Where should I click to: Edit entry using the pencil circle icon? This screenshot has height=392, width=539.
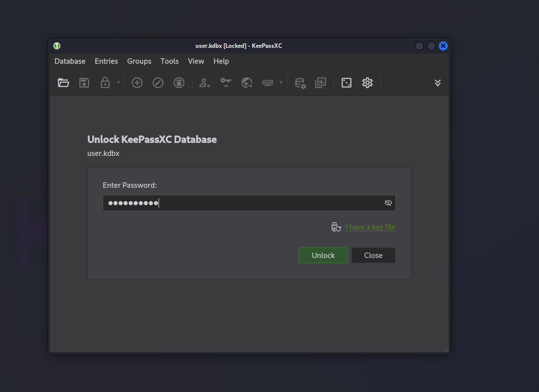(x=158, y=83)
